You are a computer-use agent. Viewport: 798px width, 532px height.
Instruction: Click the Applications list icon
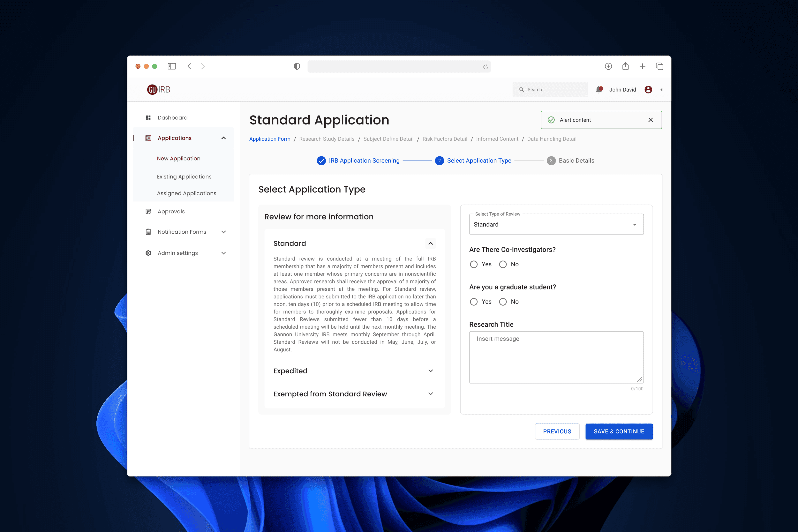pyautogui.click(x=148, y=138)
